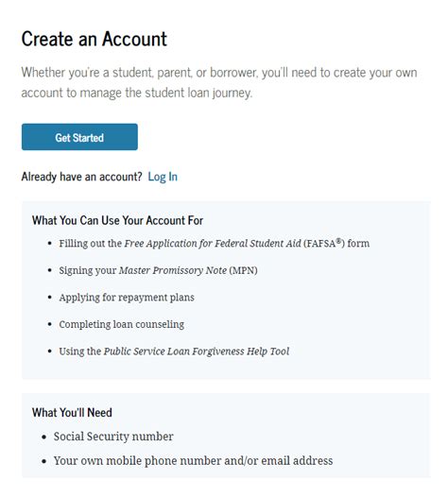Click the 'What You'll Need' heading
This screenshot has width=448, height=497.
point(72,412)
